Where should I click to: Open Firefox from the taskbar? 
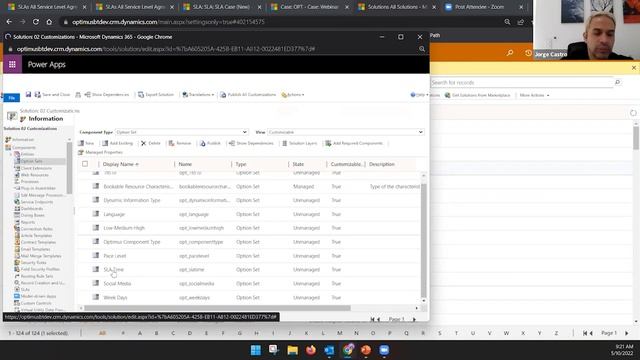(311, 350)
